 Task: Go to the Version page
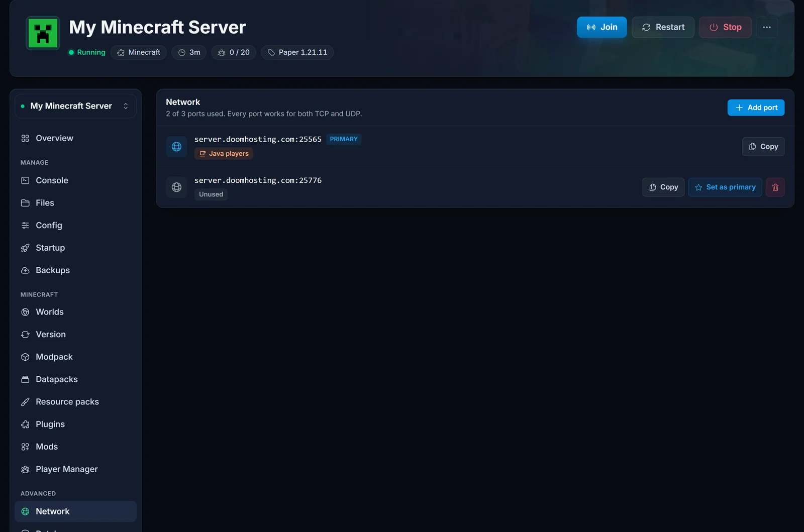pos(75,335)
